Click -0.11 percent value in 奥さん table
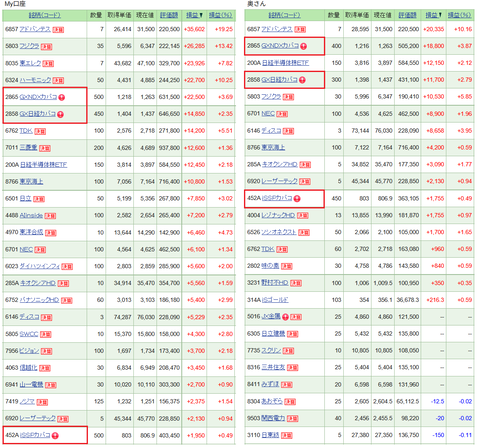 click(x=465, y=435)
